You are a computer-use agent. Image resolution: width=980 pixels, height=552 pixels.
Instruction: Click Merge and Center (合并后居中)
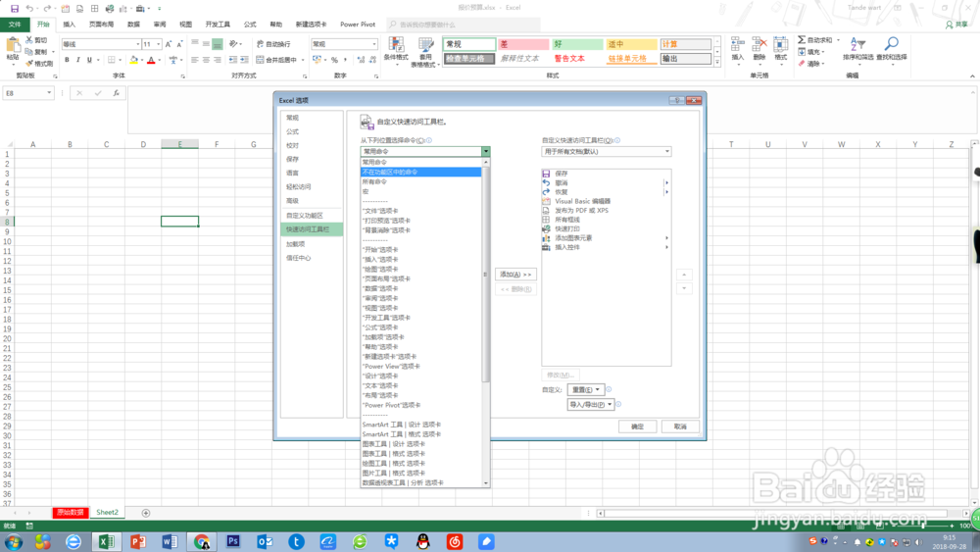pos(277,60)
